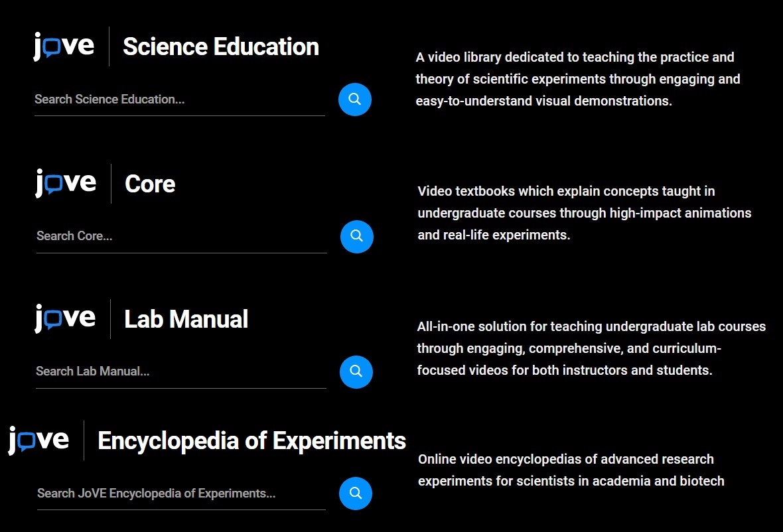Open the Science Education heading link

221,47
